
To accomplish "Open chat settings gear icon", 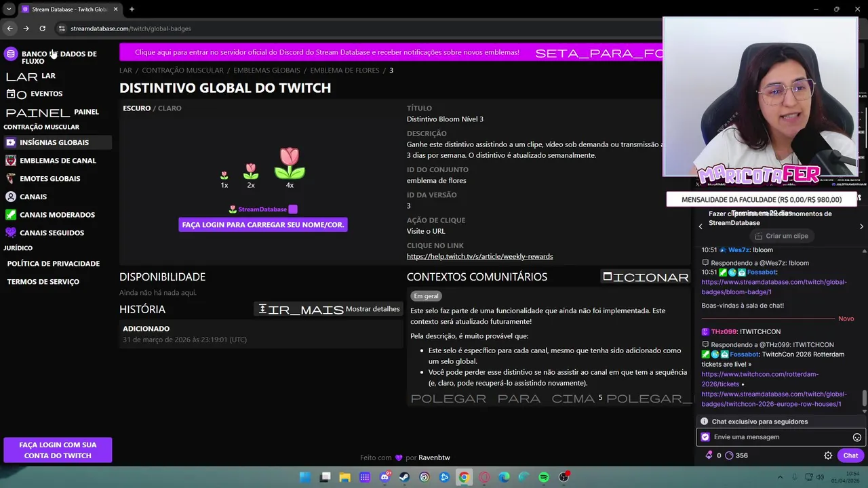I will (x=828, y=455).
